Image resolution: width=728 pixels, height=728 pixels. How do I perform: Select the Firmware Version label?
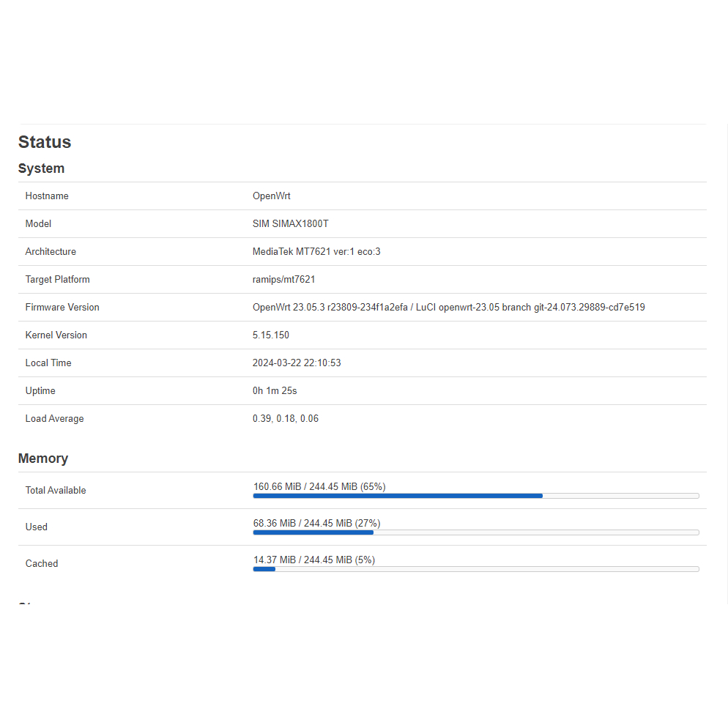(62, 308)
